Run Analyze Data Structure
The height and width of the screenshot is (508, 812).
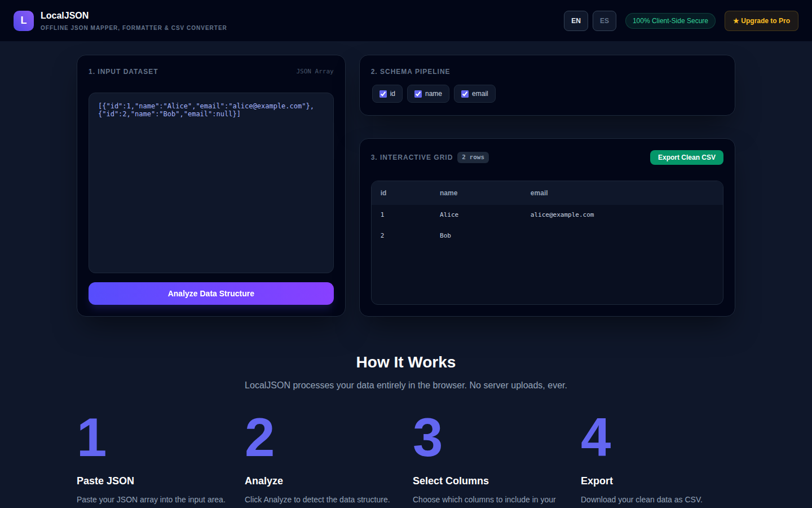tap(211, 294)
